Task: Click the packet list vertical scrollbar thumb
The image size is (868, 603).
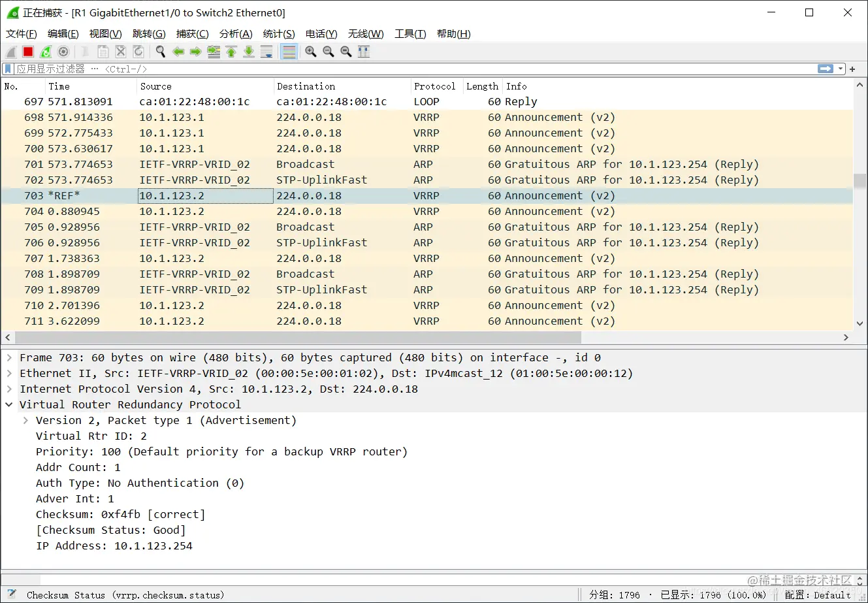Action: point(860,181)
